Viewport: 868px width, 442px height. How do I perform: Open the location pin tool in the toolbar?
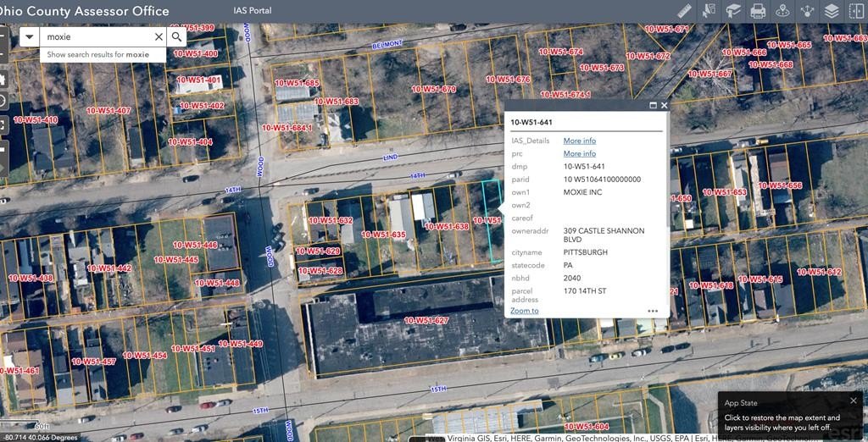(782, 11)
